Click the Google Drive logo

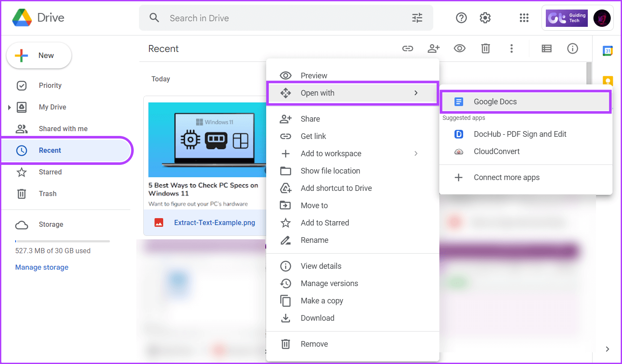coord(22,18)
